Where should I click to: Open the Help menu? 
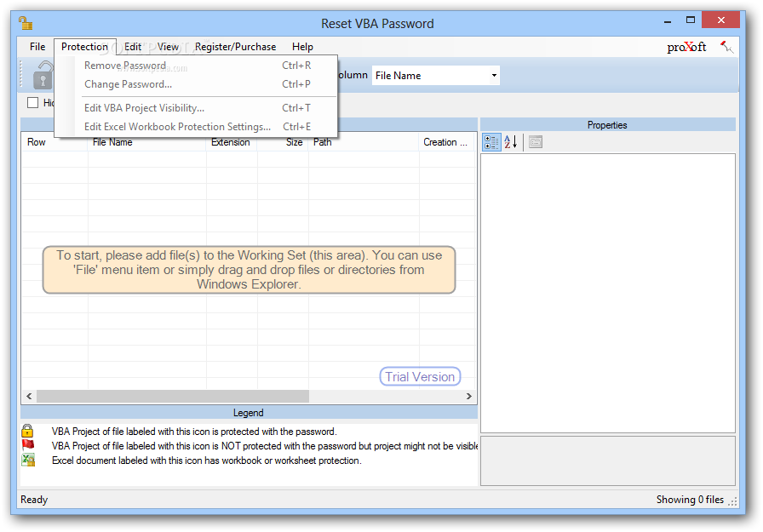click(x=302, y=47)
